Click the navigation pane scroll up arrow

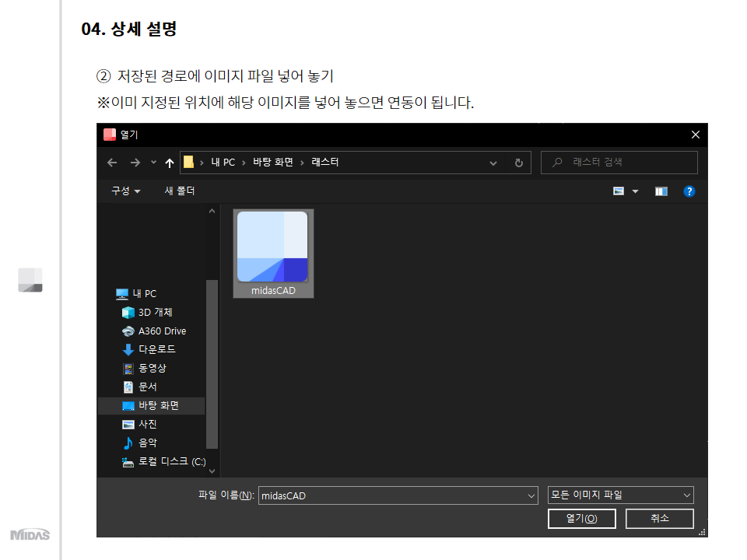[212, 211]
